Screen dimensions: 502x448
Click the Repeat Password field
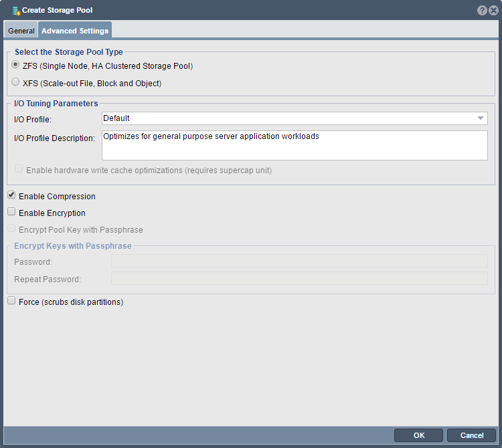299,278
